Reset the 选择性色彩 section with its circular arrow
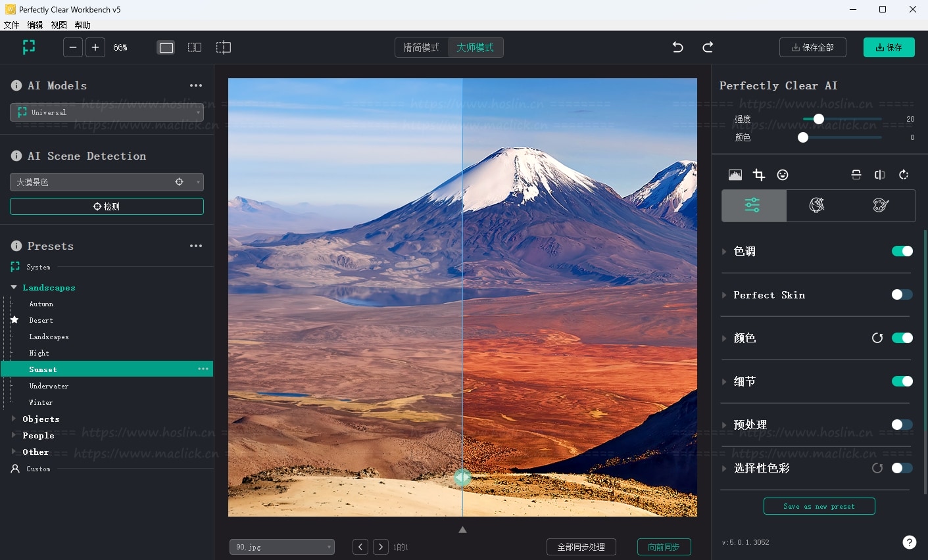928x560 pixels. (x=877, y=468)
